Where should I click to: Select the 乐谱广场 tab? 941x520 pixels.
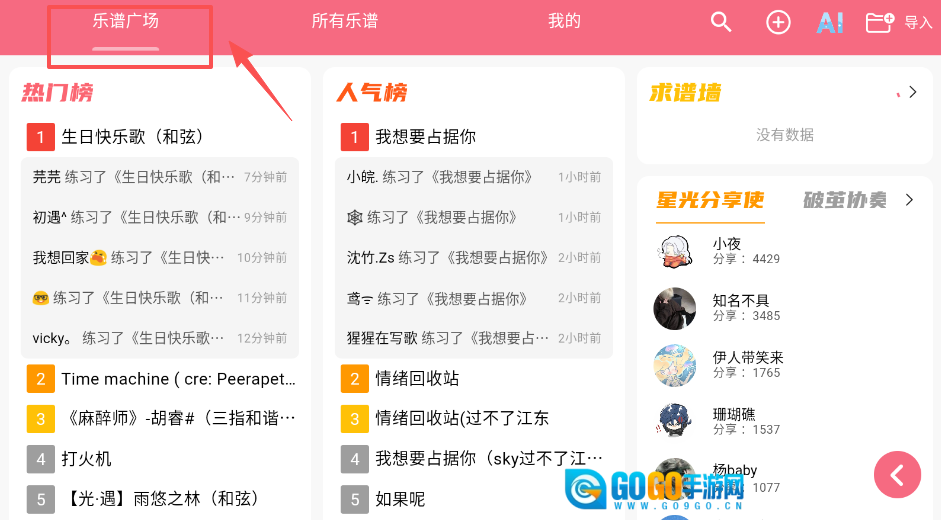tap(125, 21)
